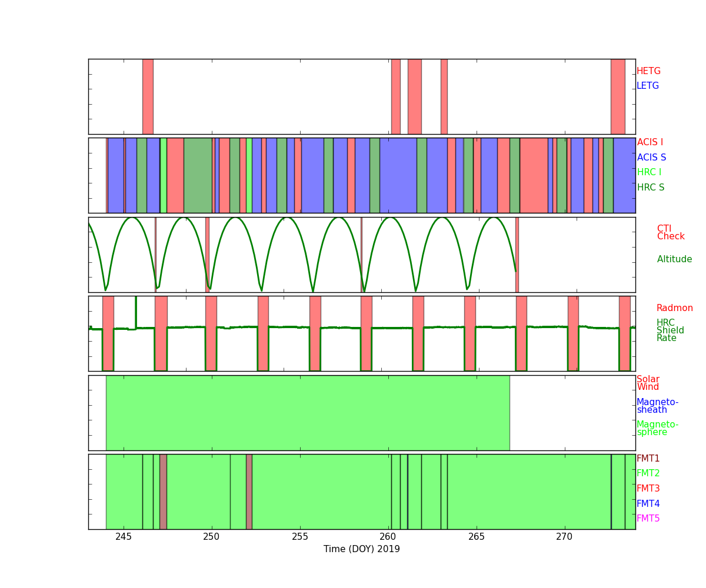Screen dimensions: 706x588
Task: Click the Magneto-sphere legend label
Action: click(657, 429)
